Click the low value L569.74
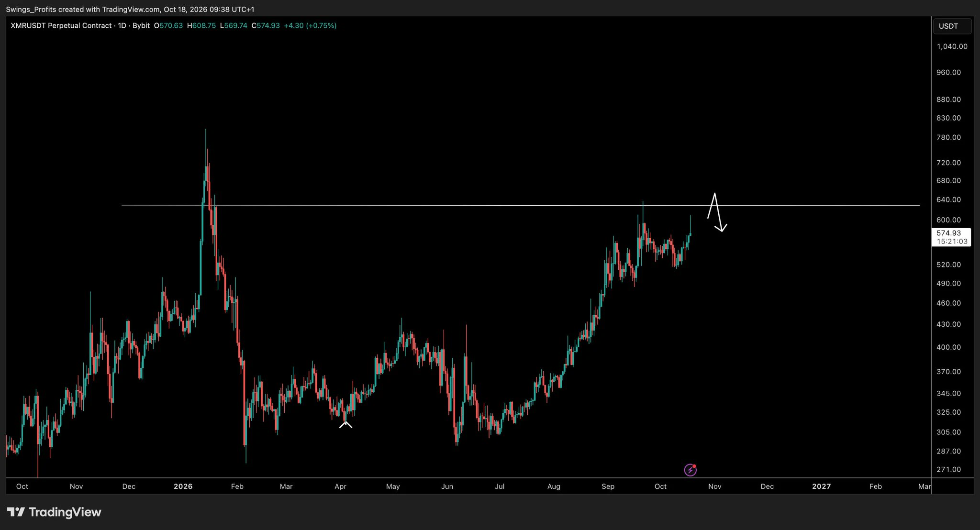This screenshot has height=530, width=980. [234, 25]
